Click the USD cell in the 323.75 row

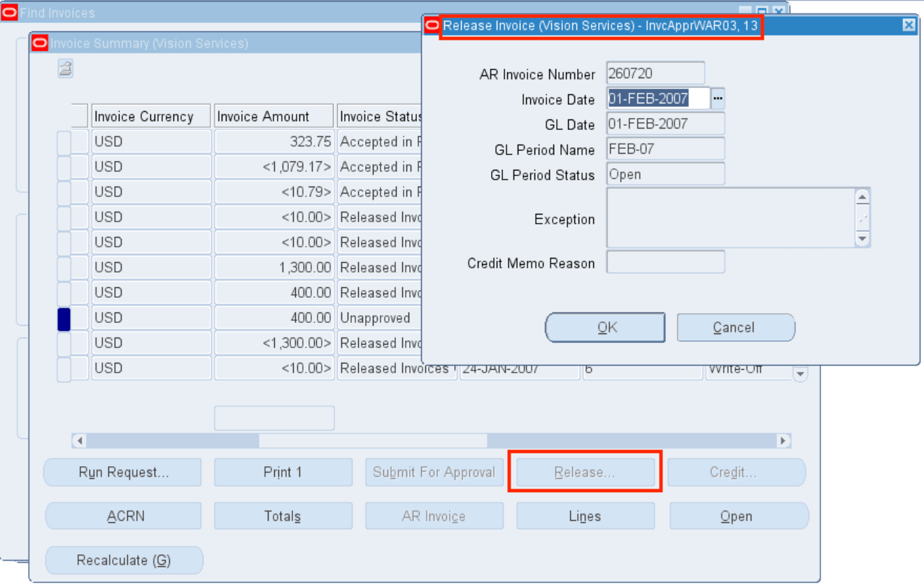coord(151,142)
